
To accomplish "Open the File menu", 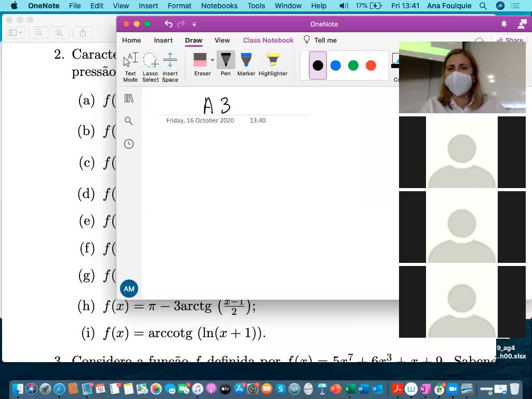I will (x=75, y=6).
